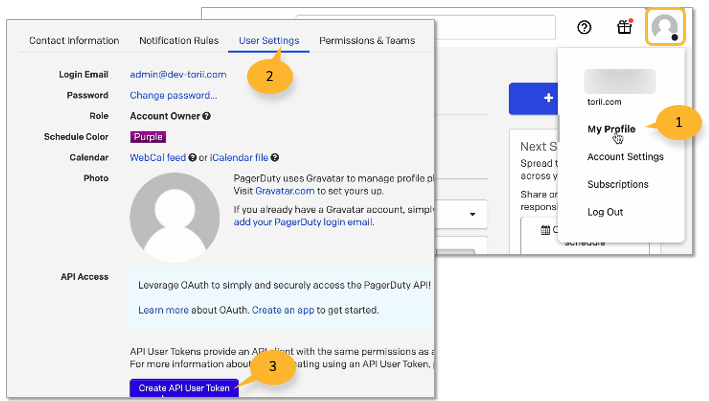Open the iCalendar file link
Viewport: 709px width, 401px height.
click(239, 158)
